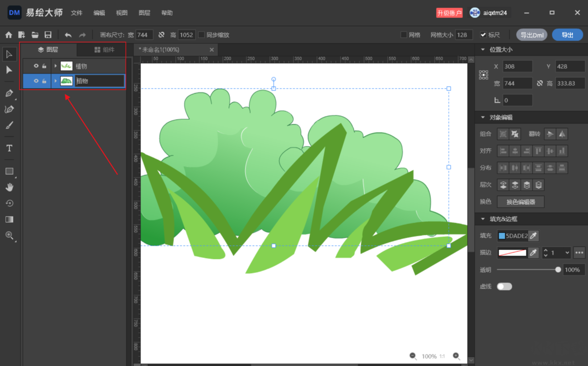Toggle the 标尺 ruler checkbox
Image resolution: width=588 pixels, height=366 pixels.
pos(483,35)
